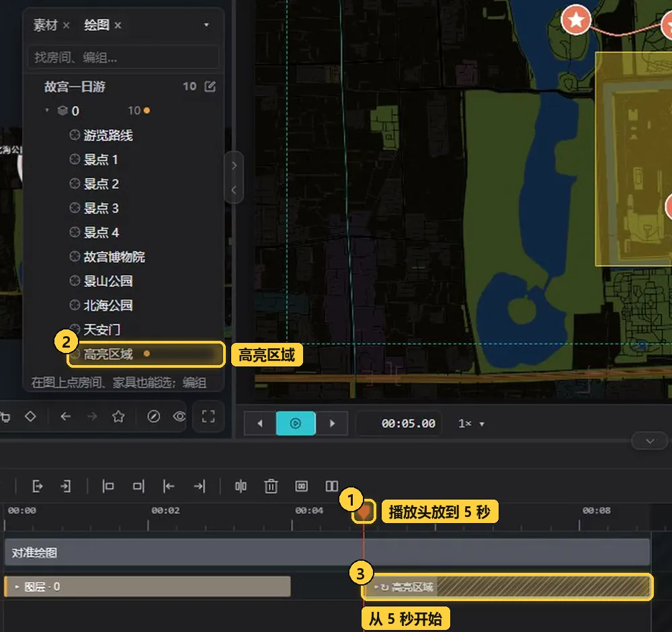Switch to the 绘图 tab
672x632 pixels.
[x=97, y=25]
